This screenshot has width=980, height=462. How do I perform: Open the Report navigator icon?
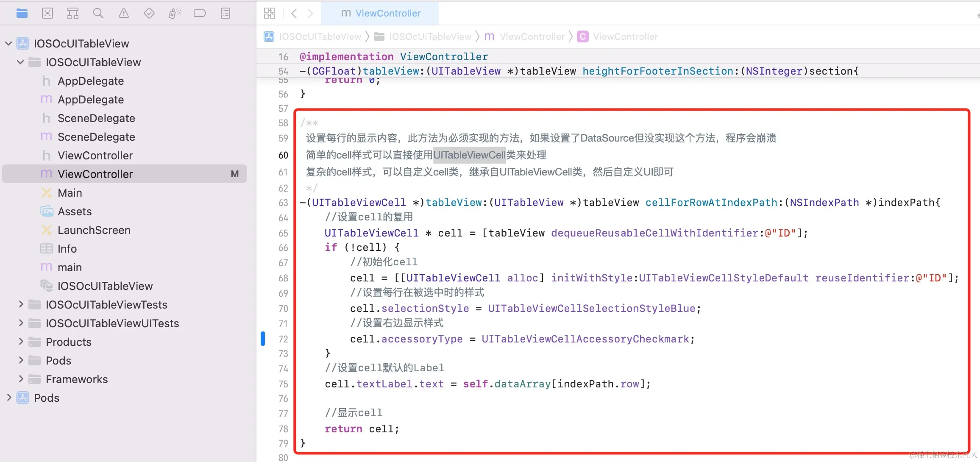point(226,14)
